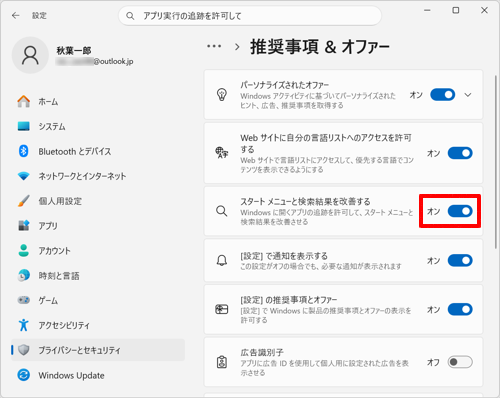The width and height of the screenshot is (500, 398).
Task: Toggle [設定] で通知を表示する switch
Action: 460,260
